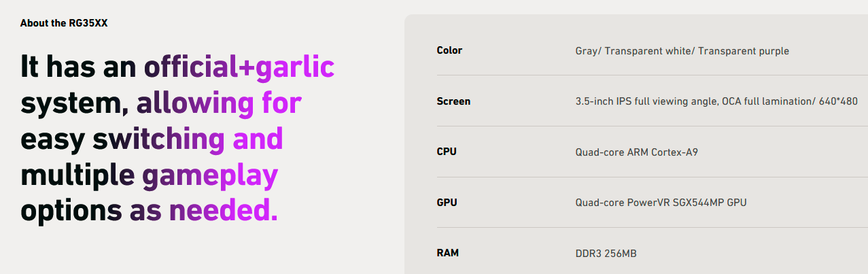The image size is (868, 274).
Task: Click the word 'gameplay' in headline
Action: 210,176
